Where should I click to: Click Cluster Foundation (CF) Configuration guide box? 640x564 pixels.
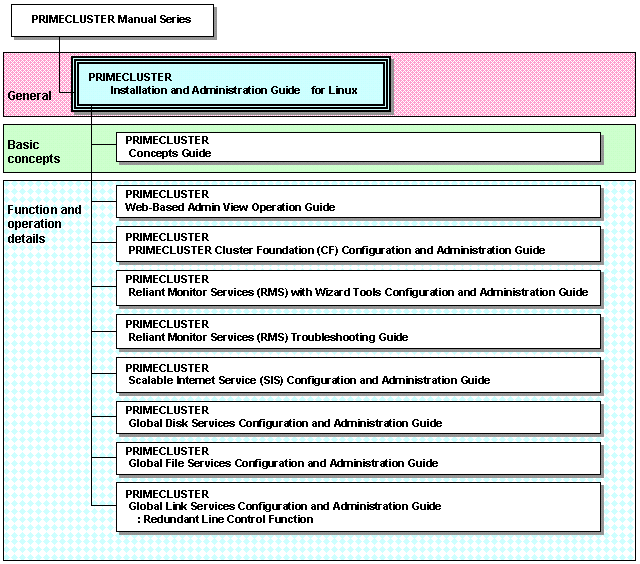click(x=358, y=244)
